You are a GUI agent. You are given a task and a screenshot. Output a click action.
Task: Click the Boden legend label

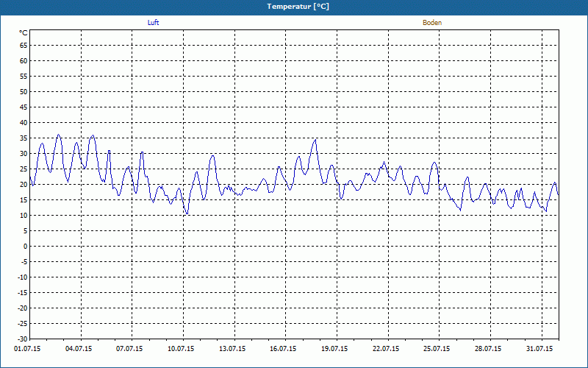[432, 23]
